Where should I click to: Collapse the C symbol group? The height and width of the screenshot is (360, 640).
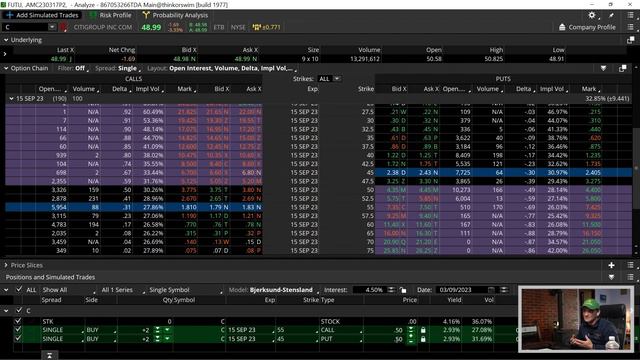(x=6, y=311)
